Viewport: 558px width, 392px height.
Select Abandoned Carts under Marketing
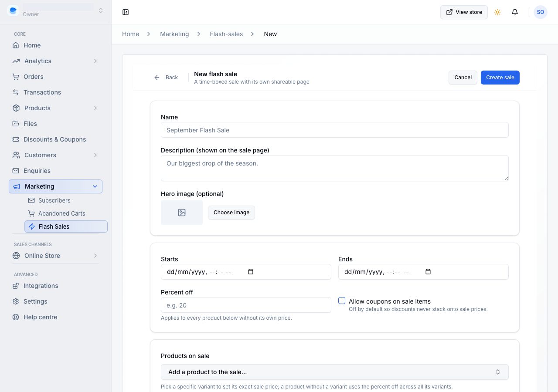click(x=66, y=213)
